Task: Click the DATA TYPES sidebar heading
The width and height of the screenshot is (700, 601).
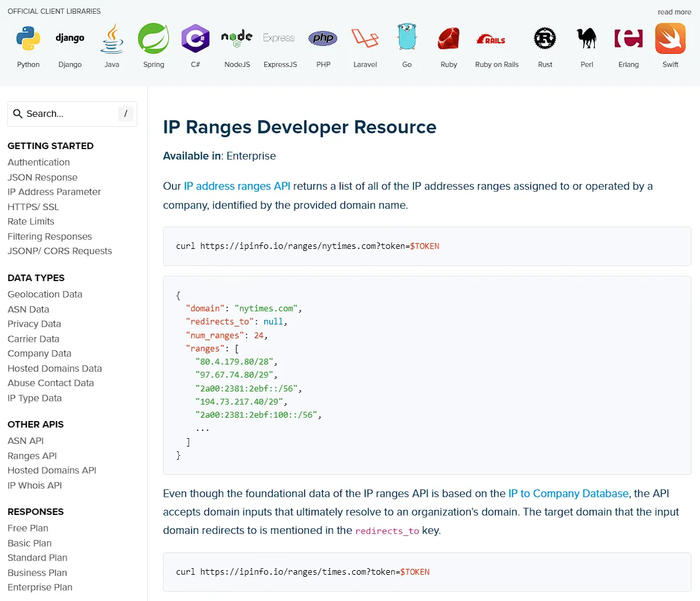Action: [36, 278]
